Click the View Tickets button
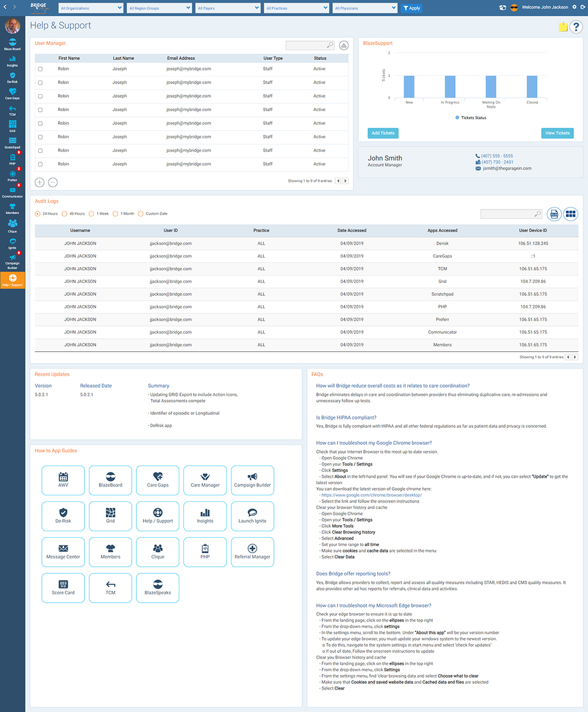Image resolution: width=588 pixels, height=712 pixels. [557, 133]
